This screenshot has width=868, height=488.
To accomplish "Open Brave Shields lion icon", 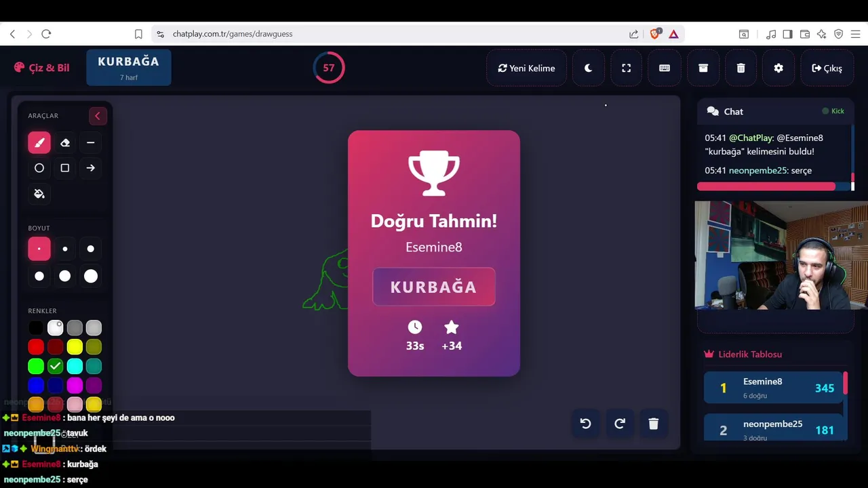I will pos(655,34).
